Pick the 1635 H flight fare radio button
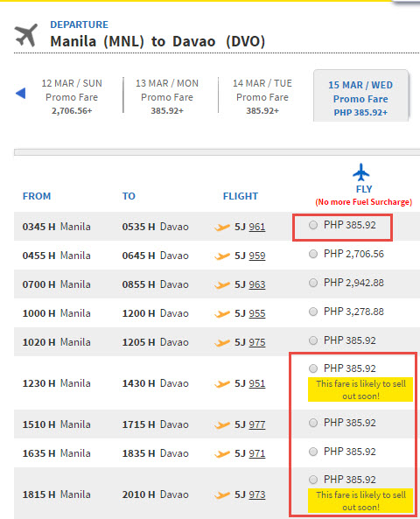 [x=313, y=452]
